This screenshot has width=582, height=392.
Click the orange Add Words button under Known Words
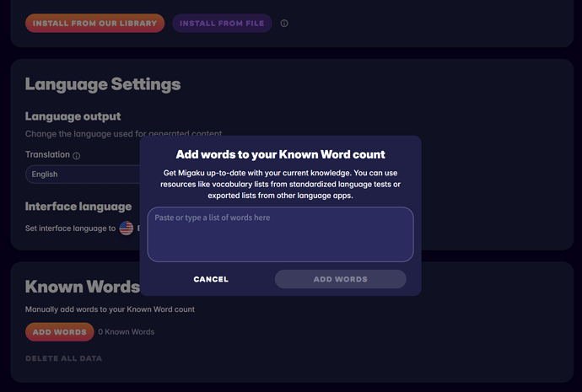coord(59,332)
